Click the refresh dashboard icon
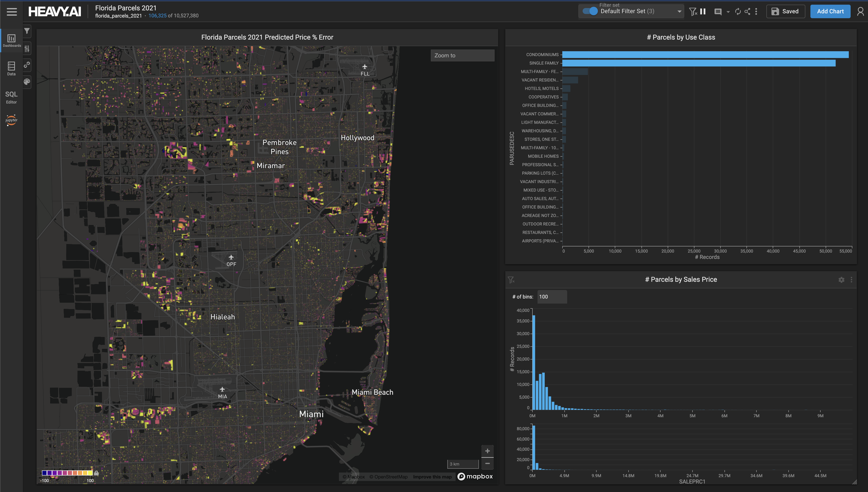 pyautogui.click(x=738, y=11)
